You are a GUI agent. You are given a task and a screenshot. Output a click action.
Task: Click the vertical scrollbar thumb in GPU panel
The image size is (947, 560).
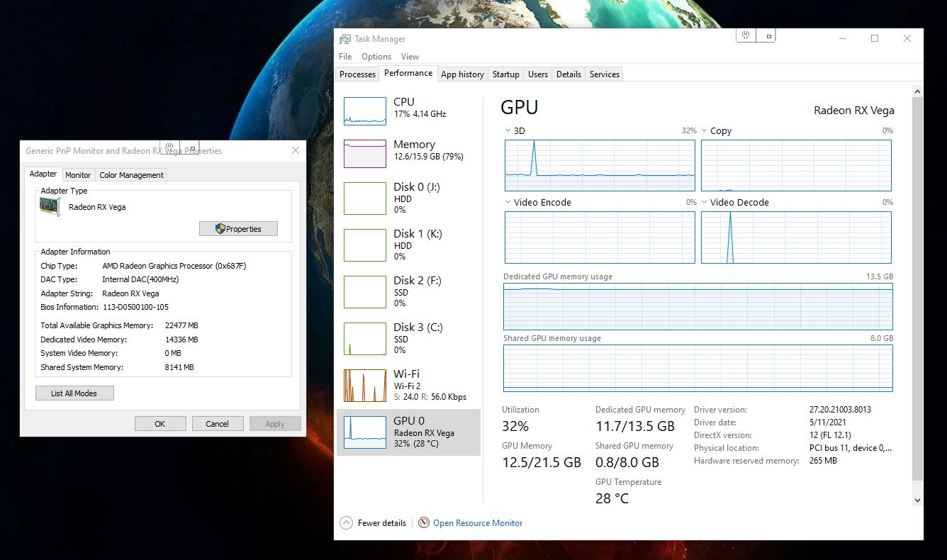[x=917, y=288]
